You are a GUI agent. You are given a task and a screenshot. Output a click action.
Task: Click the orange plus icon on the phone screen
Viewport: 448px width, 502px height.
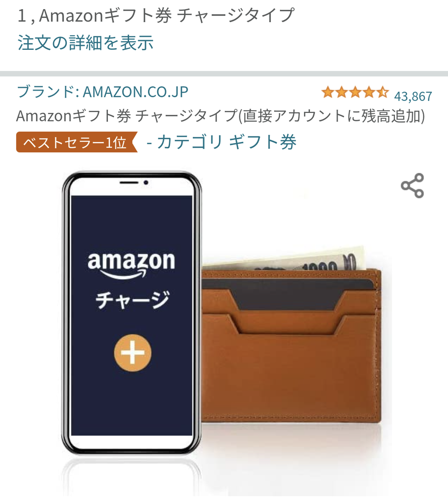(132, 353)
